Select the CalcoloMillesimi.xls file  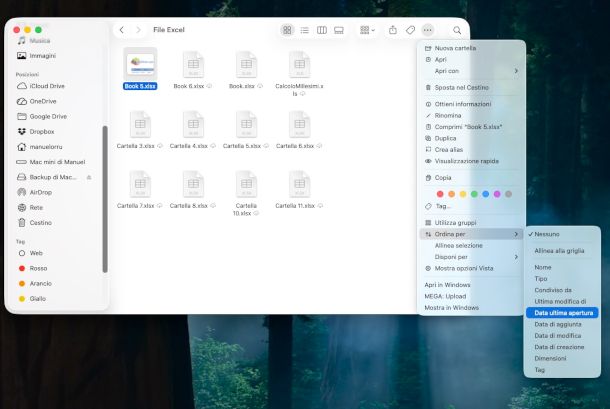pyautogui.click(x=299, y=74)
